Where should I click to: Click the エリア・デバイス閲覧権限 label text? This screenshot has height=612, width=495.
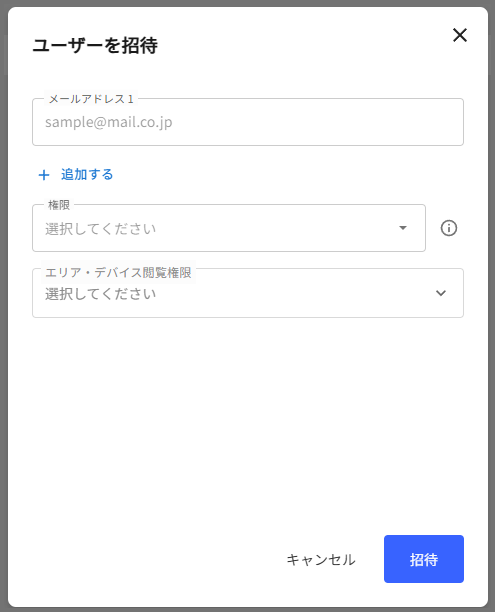tap(118, 272)
